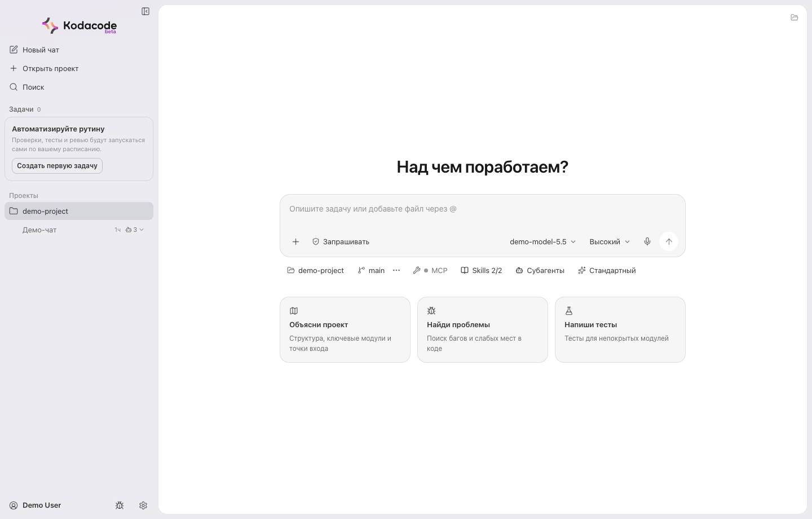Open the demo-model-5.5 model dropdown
The image size is (812, 519).
point(542,241)
